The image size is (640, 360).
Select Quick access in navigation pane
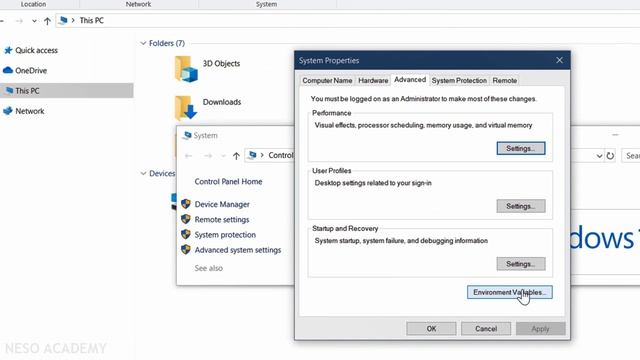tap(36, 50)
